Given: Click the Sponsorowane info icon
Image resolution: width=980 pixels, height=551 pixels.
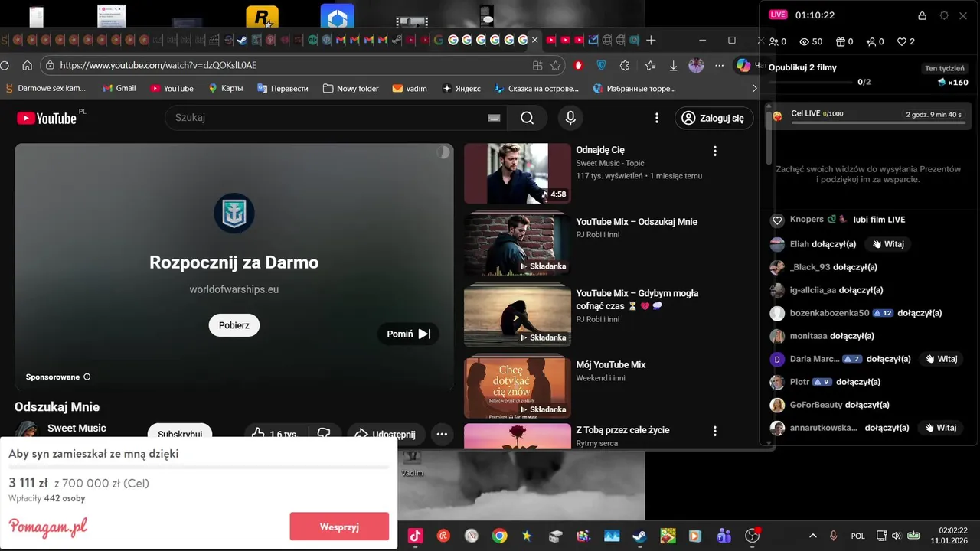Looking at the screenshot, I should click(x=87, y=377).
